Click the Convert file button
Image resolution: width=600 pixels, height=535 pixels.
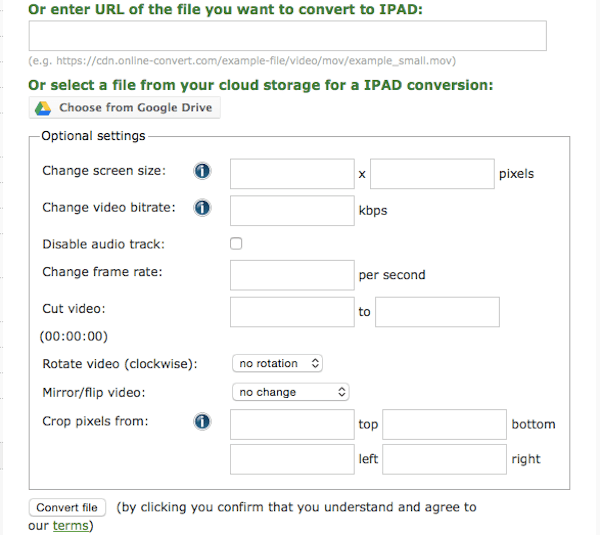(67, 507)
